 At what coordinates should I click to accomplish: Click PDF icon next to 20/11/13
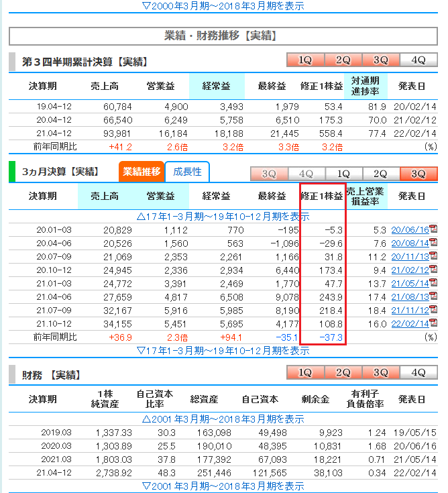[x=433, y=257]
